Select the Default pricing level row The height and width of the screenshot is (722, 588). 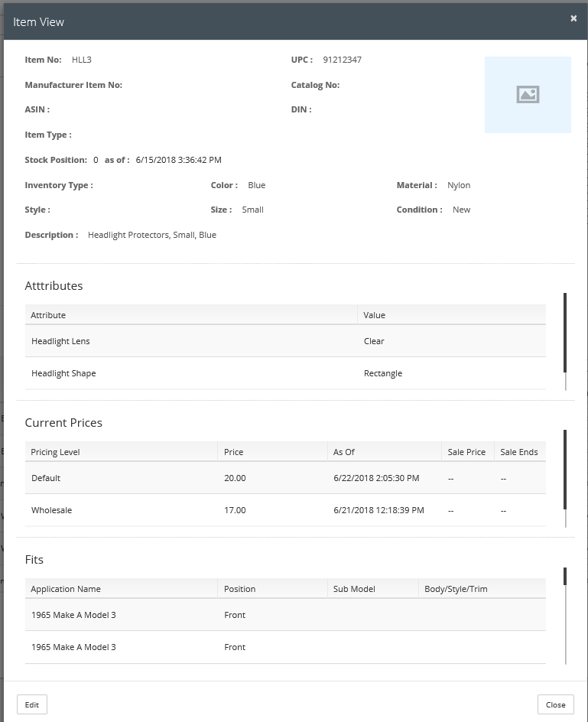pyautogui.click(x=285, y=478)
